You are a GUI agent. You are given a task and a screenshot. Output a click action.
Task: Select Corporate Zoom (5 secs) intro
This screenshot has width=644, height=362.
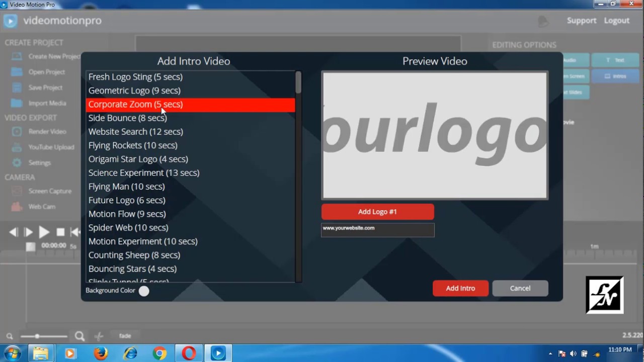[x=191, y=105]
